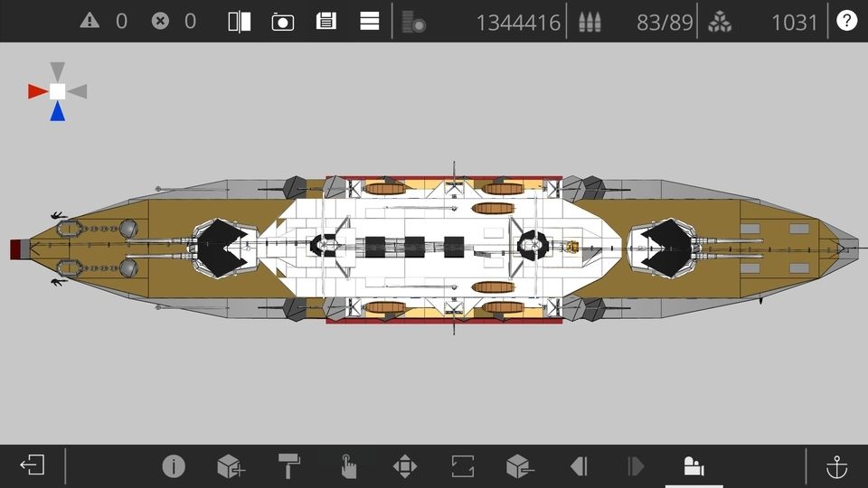This screenshot has height=488, width=868.
Task: Click the weapons count 83/89
Action: click(665, 23)
